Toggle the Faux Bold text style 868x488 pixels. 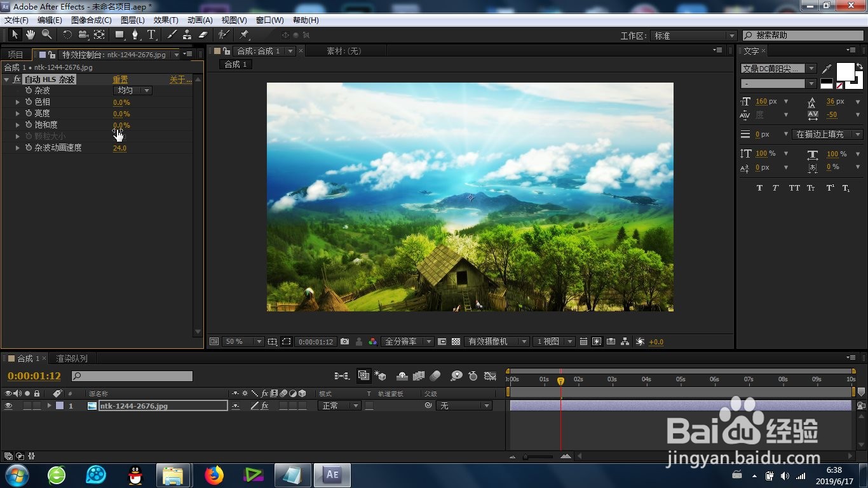click(x=759, y=188)
